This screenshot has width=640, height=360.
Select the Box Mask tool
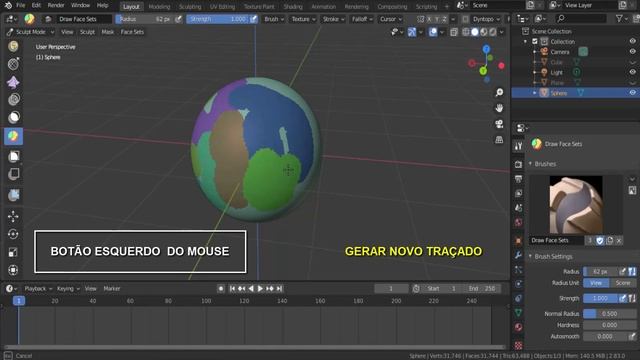pyautogui.click(x=13, y=156)
